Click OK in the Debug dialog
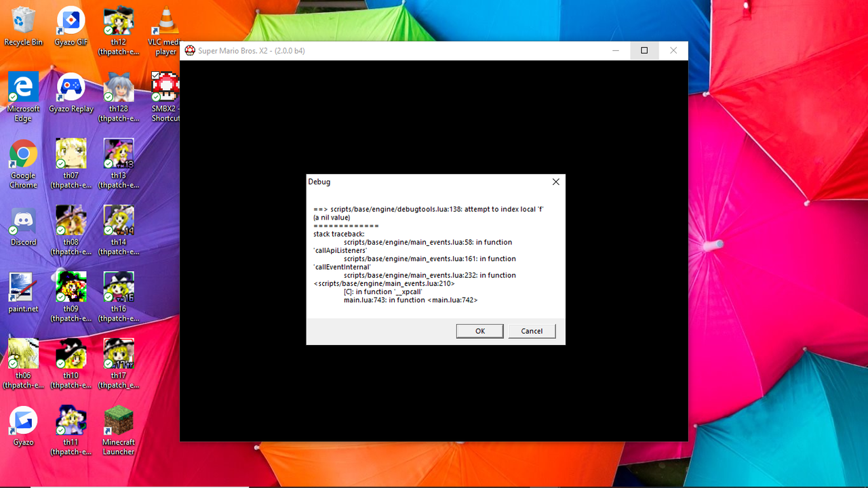Viewport: 868px width, 488px height. pos(480,331)
